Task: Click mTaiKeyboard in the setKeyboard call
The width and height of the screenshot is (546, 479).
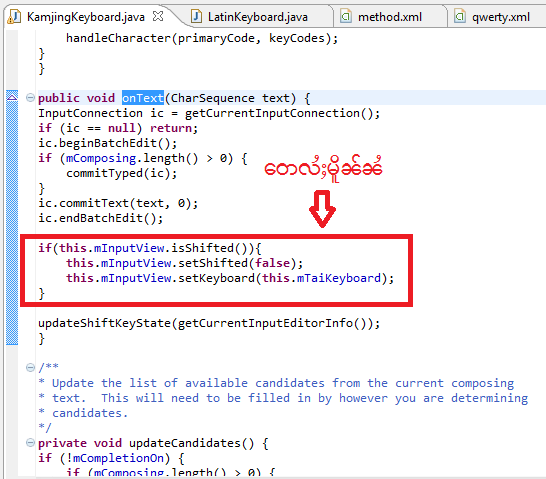Action: click(x=339, y=278)
